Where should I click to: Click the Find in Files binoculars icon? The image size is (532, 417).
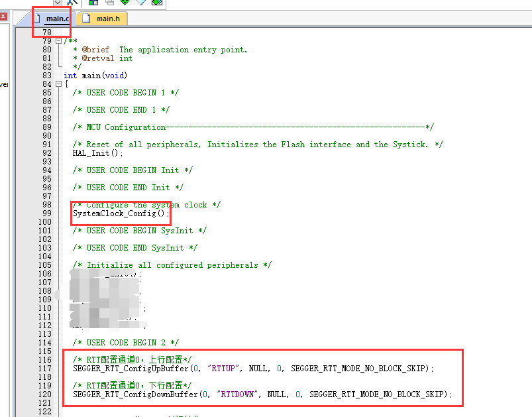click(69, 4)
